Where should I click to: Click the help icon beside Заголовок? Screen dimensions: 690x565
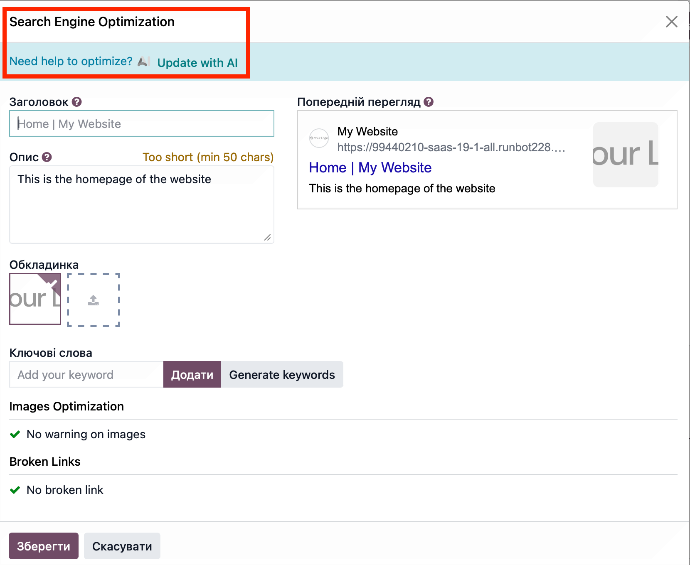tap(77, 102)
